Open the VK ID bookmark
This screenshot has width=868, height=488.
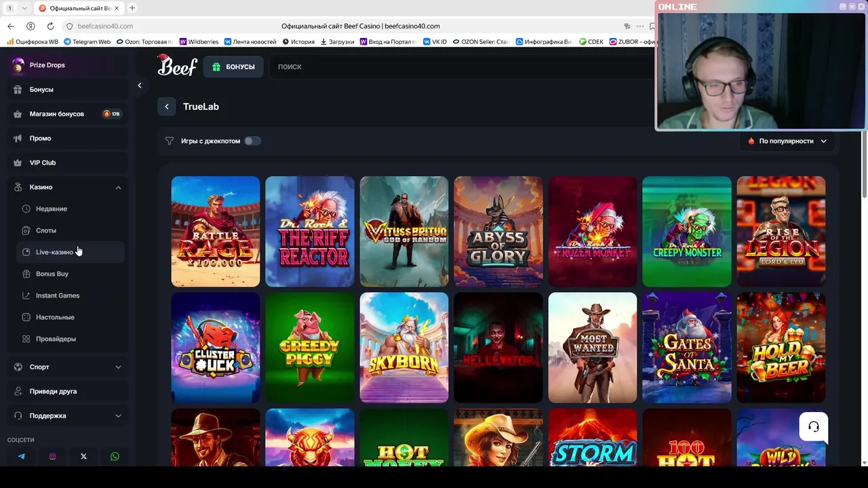pos(435,41)
